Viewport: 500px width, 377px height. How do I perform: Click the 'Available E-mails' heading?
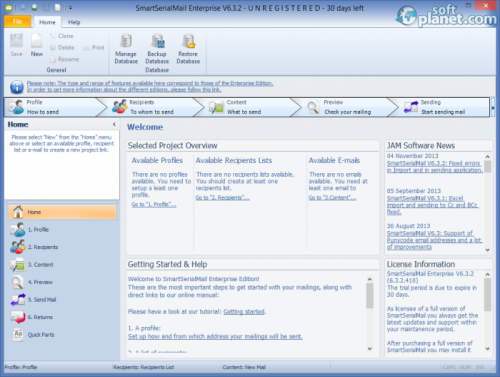[x=334, y=160]
